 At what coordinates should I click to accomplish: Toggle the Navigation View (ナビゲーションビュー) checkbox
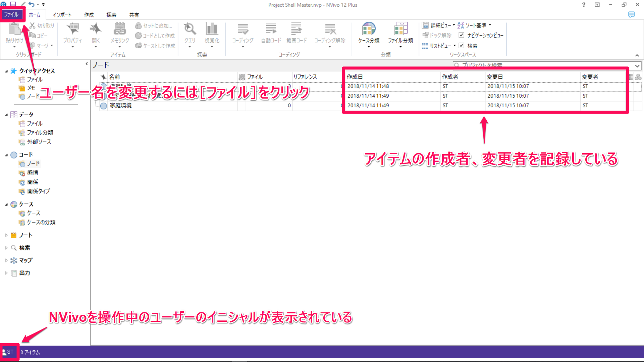(x=462, y=35)
